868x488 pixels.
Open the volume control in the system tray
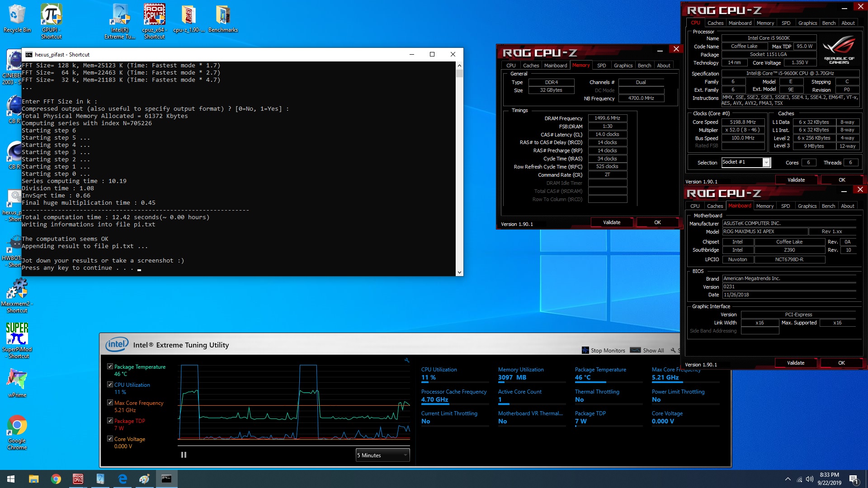point(809,479)
